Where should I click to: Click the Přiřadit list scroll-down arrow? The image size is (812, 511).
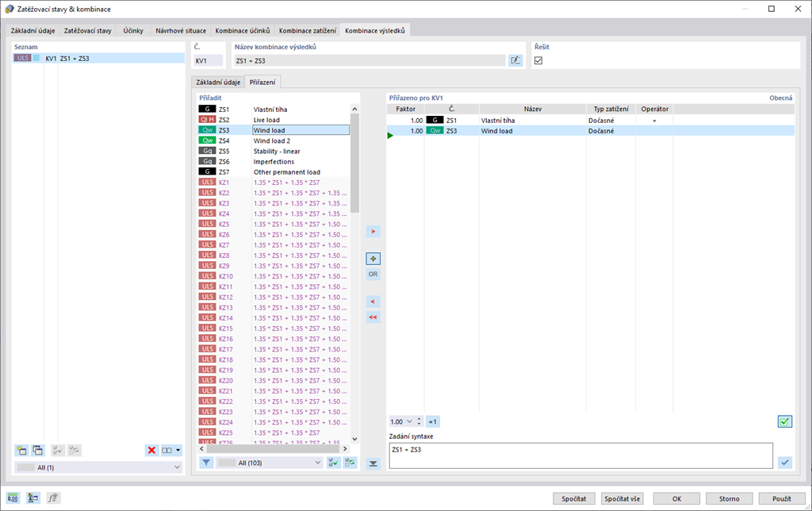[x=354, y=439]
